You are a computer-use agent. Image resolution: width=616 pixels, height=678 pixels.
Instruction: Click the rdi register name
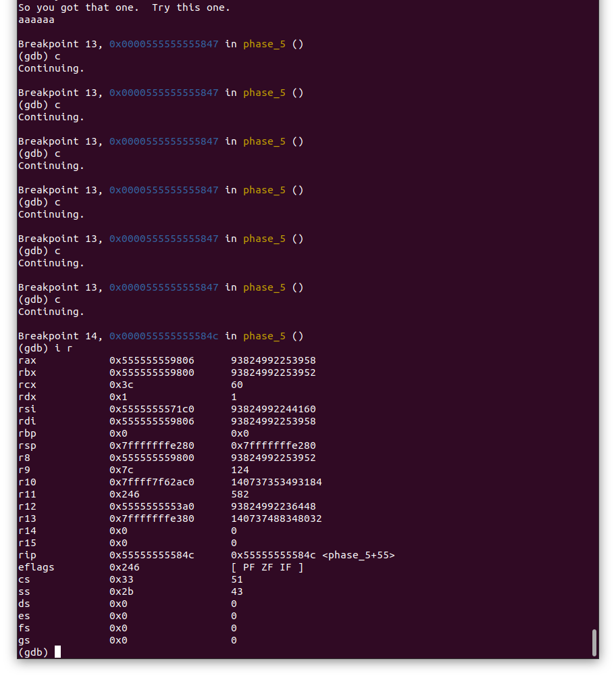[27, 420]
